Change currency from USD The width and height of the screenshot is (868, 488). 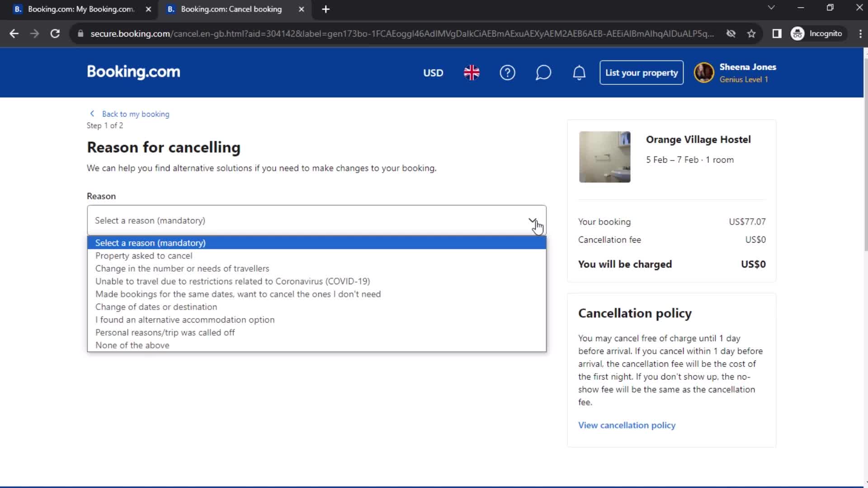(433, 73)
